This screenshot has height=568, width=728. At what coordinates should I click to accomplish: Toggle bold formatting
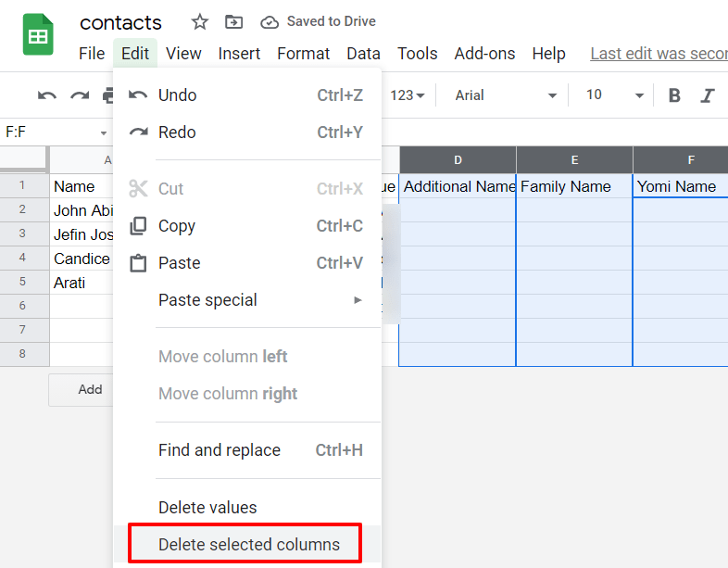pyautogui.click(x=674, y=95)
